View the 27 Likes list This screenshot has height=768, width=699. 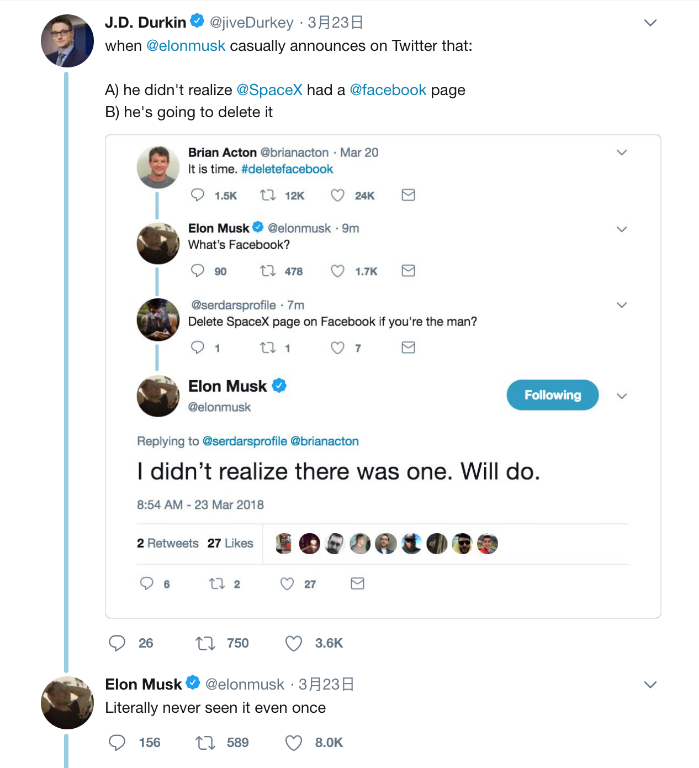click(230, 543)
